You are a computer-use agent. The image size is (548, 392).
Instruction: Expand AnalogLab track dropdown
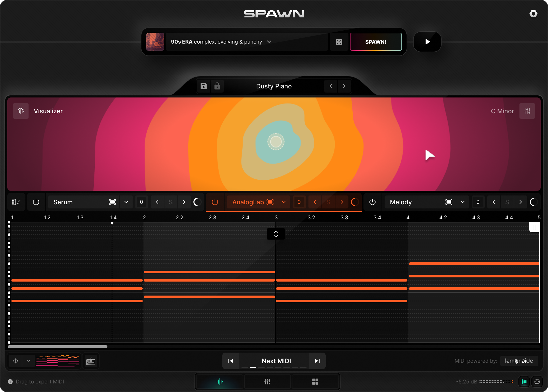284,202
